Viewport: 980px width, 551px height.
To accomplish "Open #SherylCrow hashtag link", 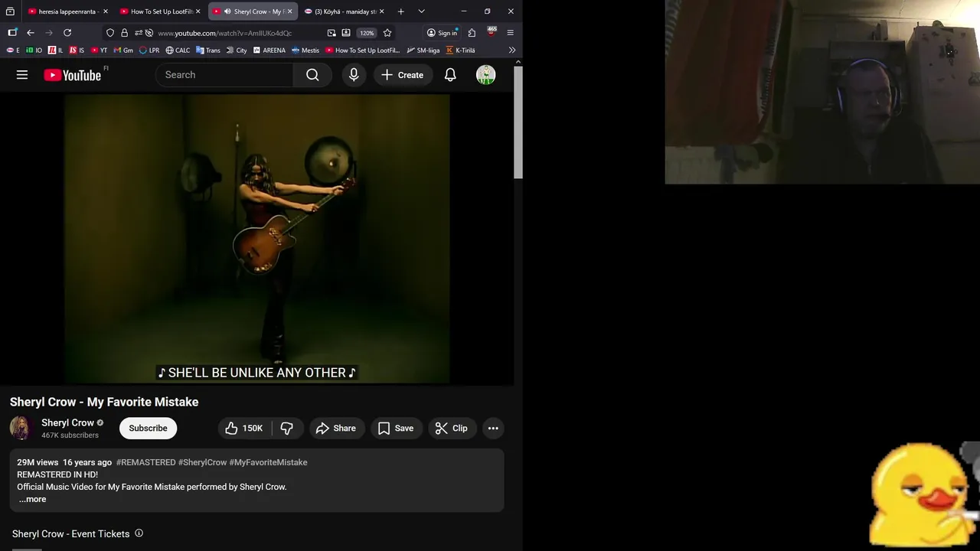I will tap(202, 462).
